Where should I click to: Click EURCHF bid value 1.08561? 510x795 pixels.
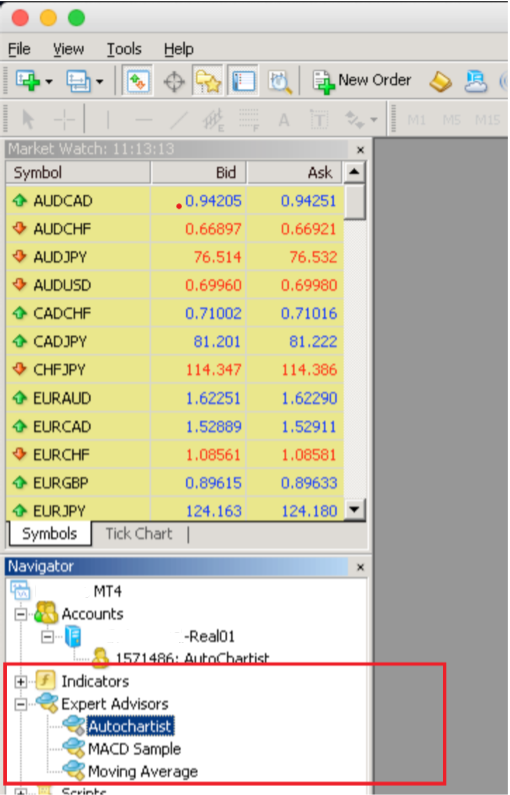(213, 455)
